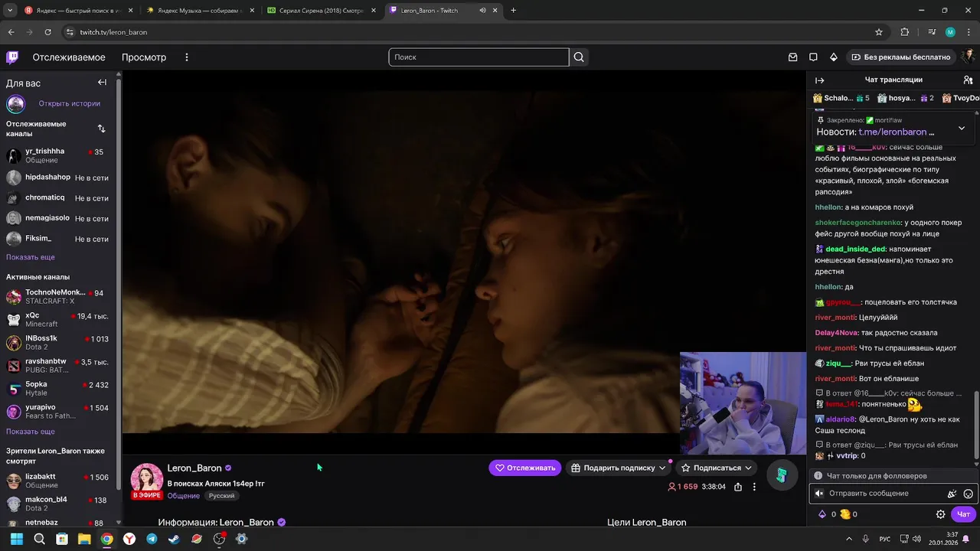
Task: Open lizabaktt channel in sidebar
Action: [x=58, y=481]
